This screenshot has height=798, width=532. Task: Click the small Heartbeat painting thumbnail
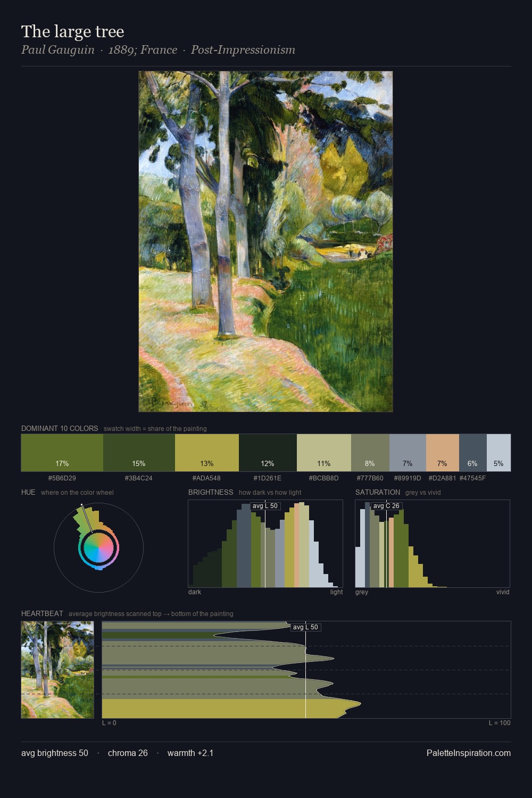[57, 670]
